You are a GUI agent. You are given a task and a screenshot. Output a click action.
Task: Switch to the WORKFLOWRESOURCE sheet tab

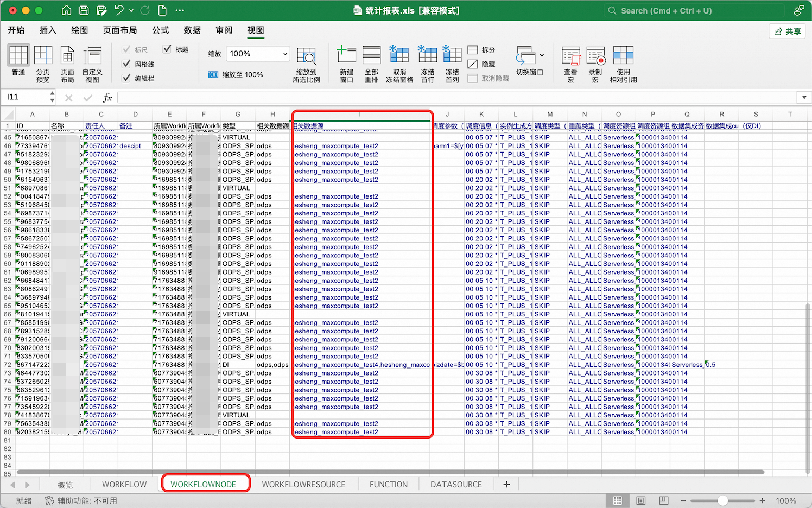(303, 485)
